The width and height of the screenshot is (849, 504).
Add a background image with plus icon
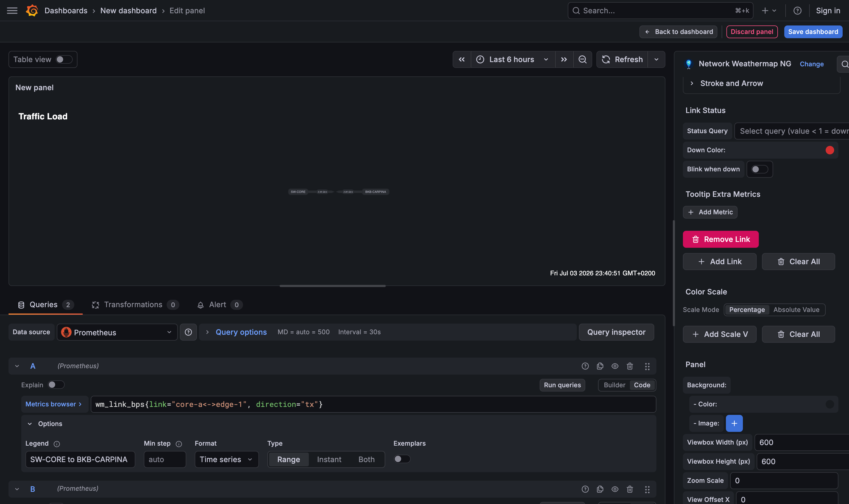point(734,423)
